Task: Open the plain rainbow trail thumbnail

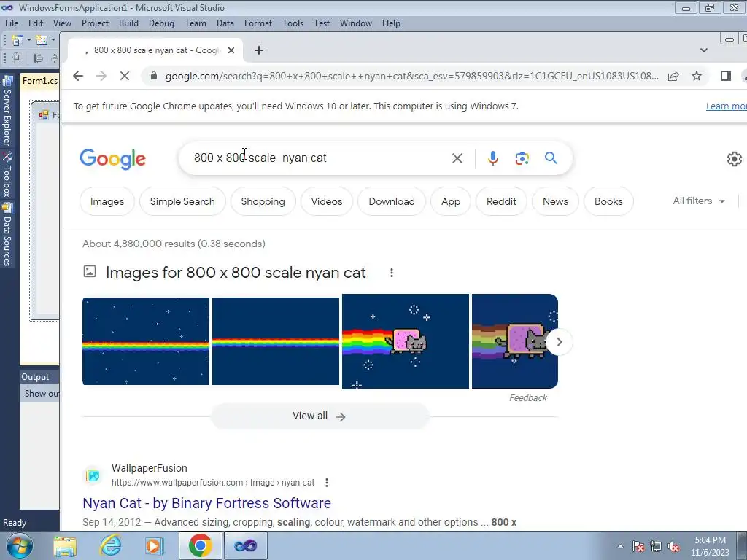Action: 275,341
